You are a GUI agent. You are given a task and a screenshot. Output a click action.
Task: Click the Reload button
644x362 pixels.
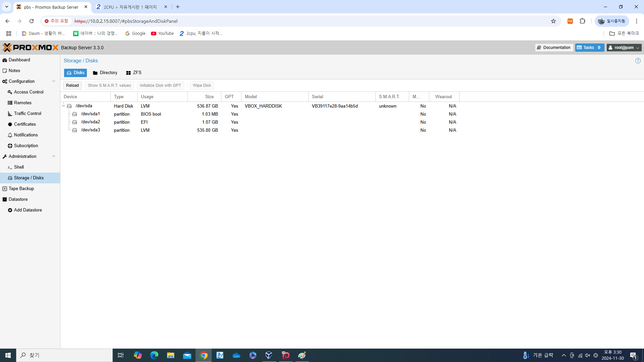tap(72, 85)
